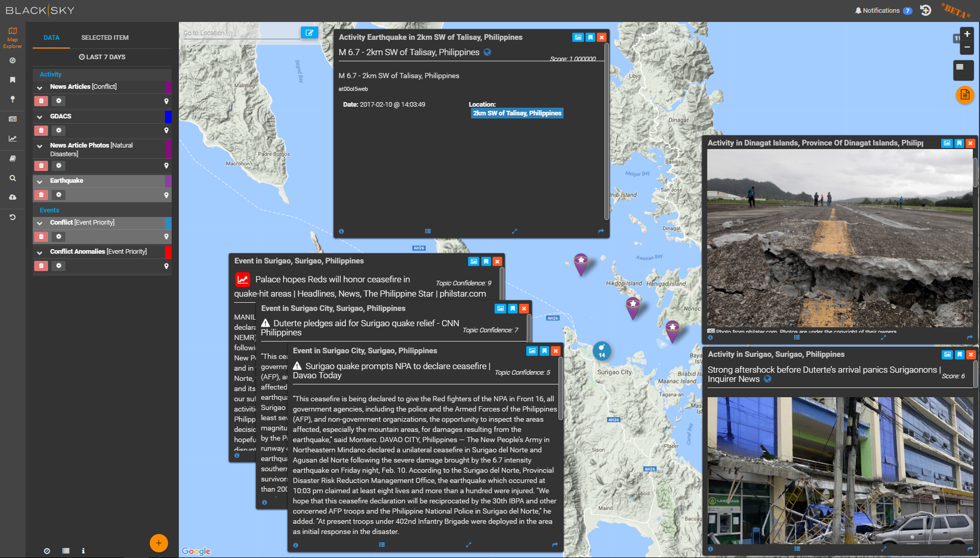
Task: Click the orange plus add button
Action: [x=158, y=543]
